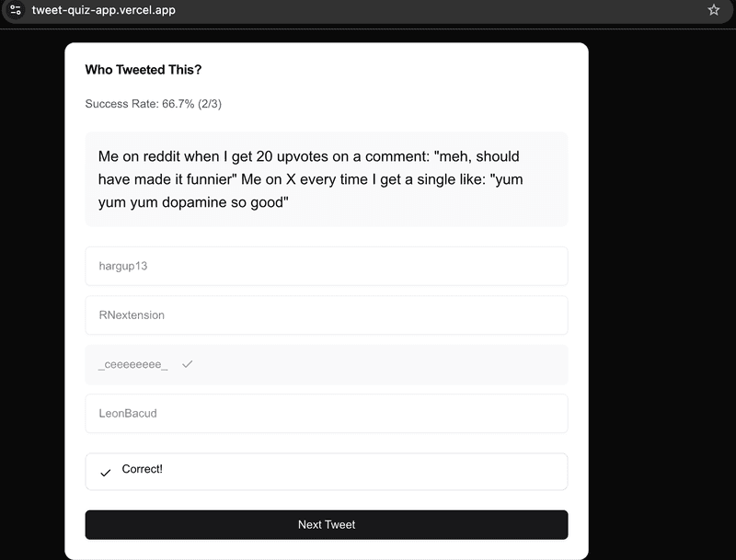Choose the RNextension answer option

[325, 315]
